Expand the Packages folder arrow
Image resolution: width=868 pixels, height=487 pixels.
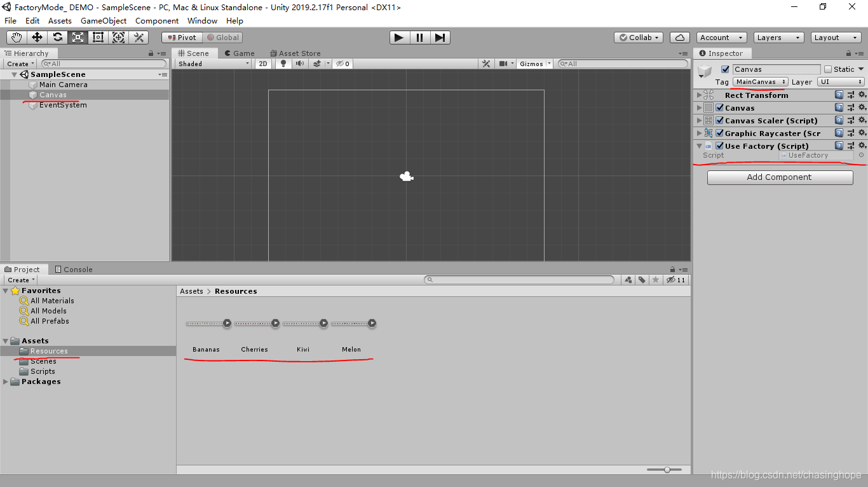[x=6, y=381]
